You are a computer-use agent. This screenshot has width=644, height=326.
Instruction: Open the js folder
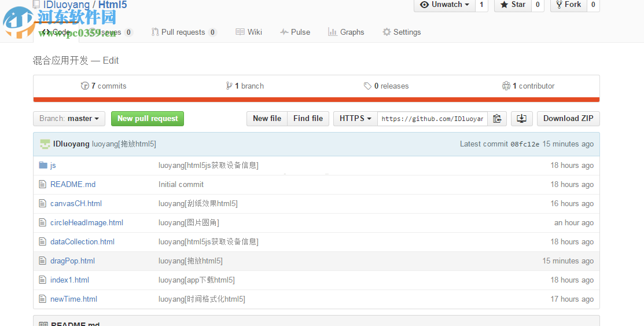tap(53, 165)
